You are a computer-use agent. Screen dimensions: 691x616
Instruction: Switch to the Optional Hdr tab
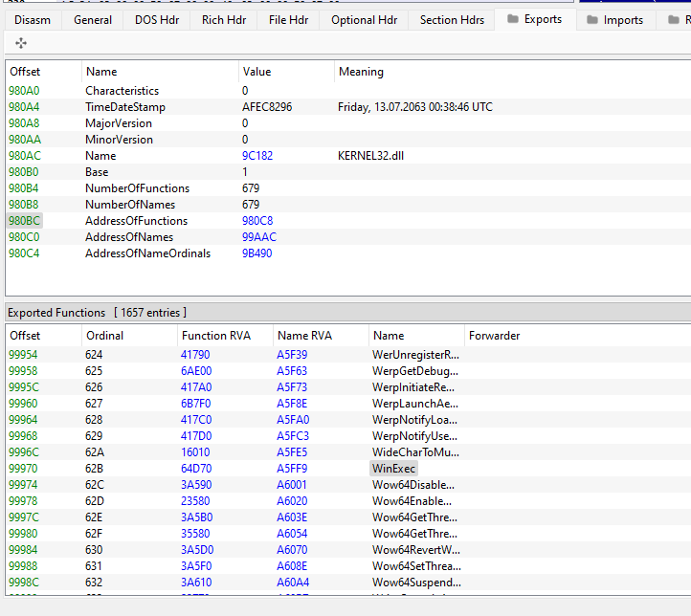(364, 20)
